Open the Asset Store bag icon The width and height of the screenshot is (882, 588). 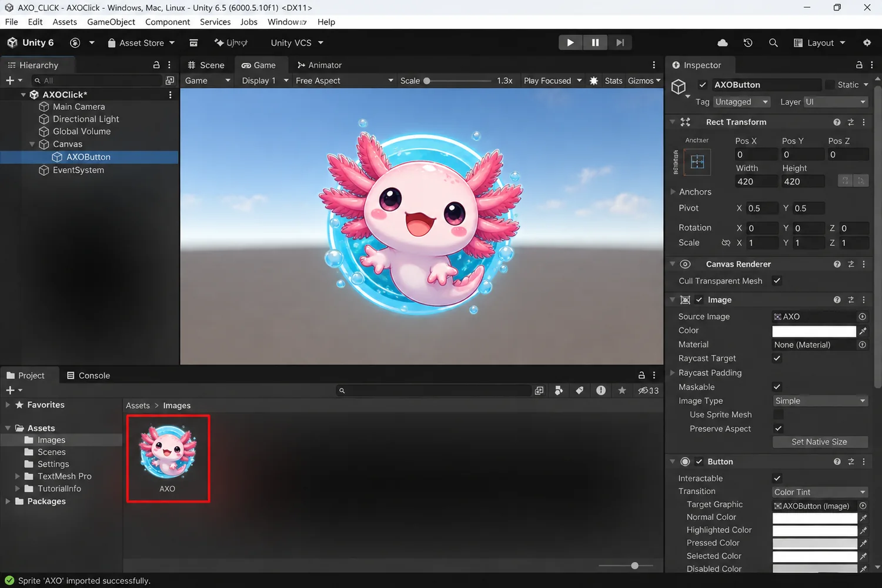pyautogui.click(x=112, y=43)
